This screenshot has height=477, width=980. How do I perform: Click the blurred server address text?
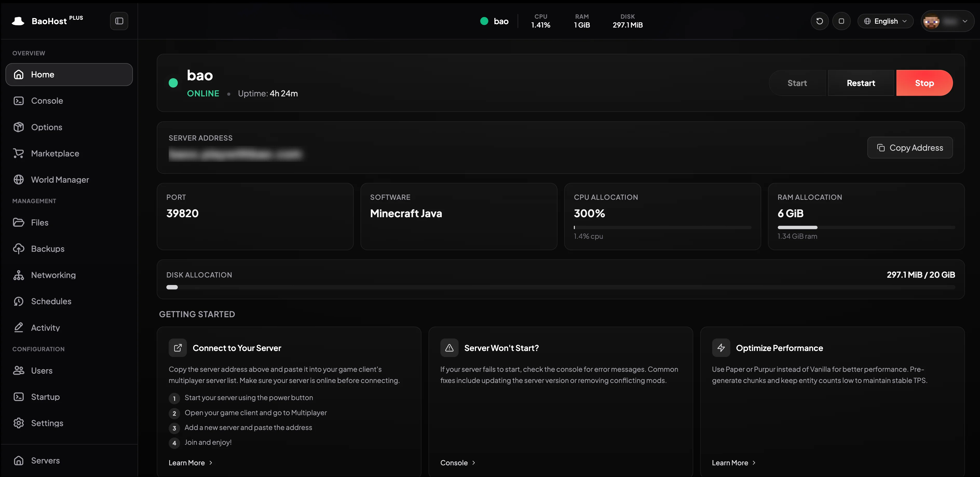coord(236,154)
